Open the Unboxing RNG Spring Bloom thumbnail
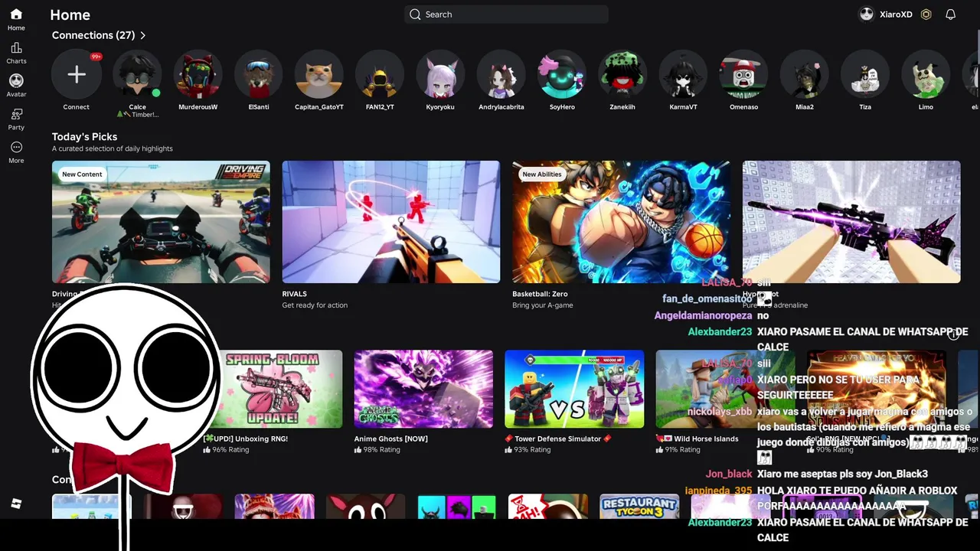This screenshot has width=980, height=551. pyautogui.click(x=273, y=389)
